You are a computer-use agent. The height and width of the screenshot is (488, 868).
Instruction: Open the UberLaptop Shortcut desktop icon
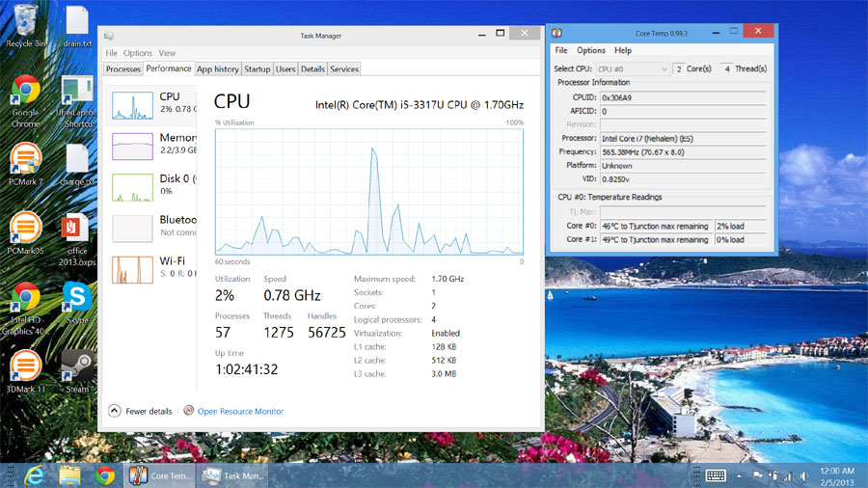(x=77, y=101)
